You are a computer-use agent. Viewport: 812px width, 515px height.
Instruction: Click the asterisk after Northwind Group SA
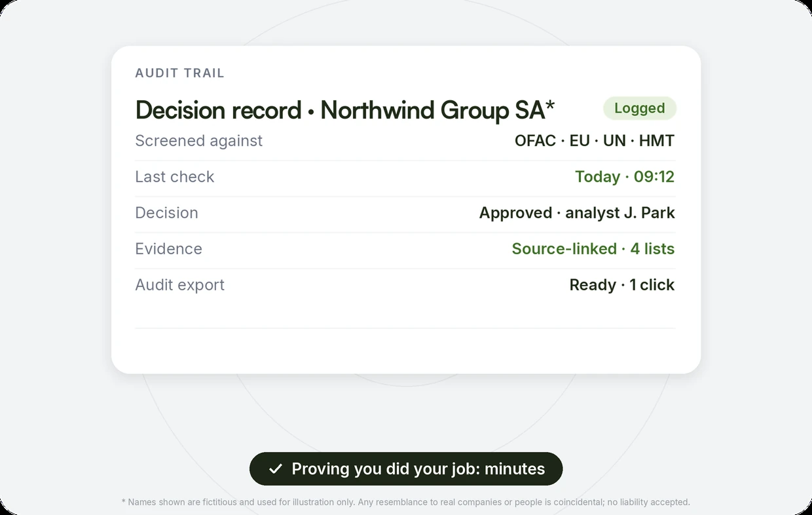(x=550, y=105)
